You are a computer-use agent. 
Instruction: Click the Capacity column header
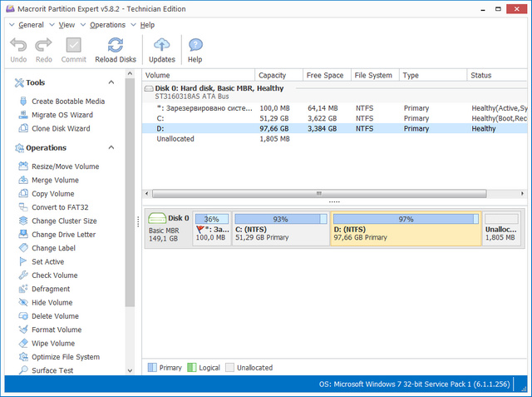pos(272,76)
